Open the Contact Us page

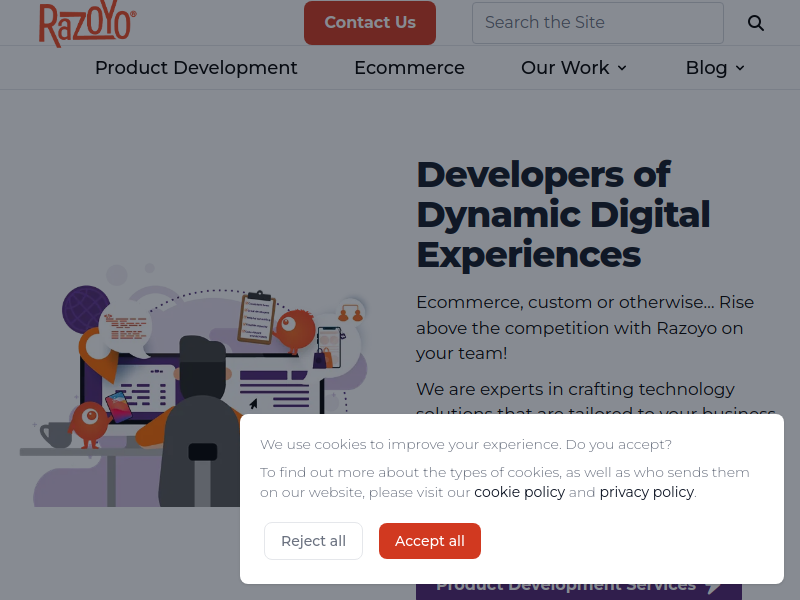click(370, 23)
